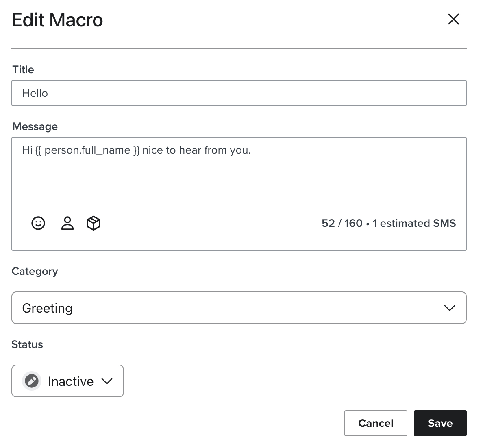Focus the Title field containing Hello

point(238,93)
